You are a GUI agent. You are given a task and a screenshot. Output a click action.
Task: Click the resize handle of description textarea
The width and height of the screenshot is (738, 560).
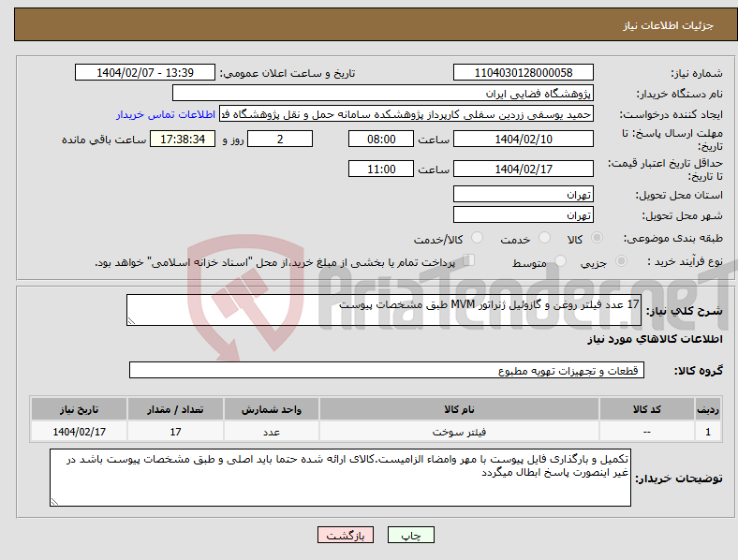tap(131, 321)
